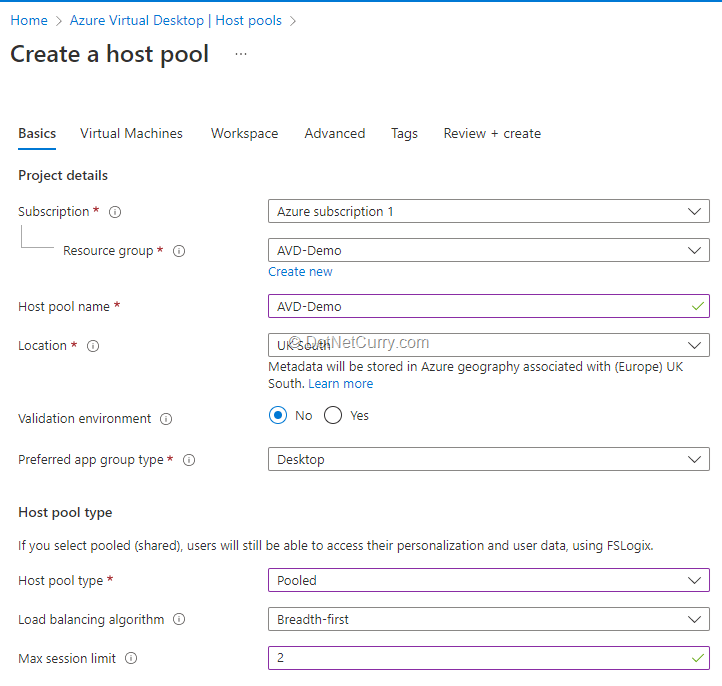Switch to the Tags tab

click(x=404, y=134)
